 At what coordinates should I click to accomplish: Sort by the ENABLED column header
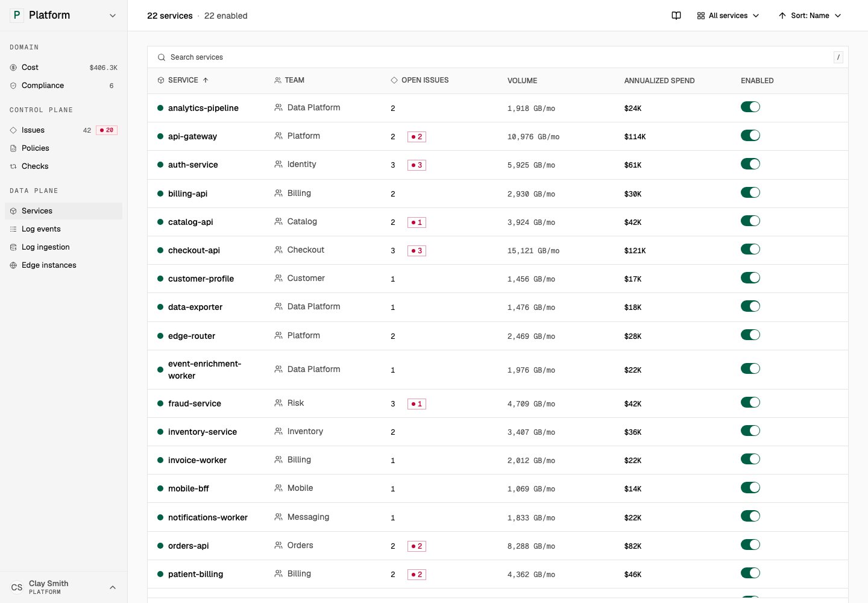[757, 81]
